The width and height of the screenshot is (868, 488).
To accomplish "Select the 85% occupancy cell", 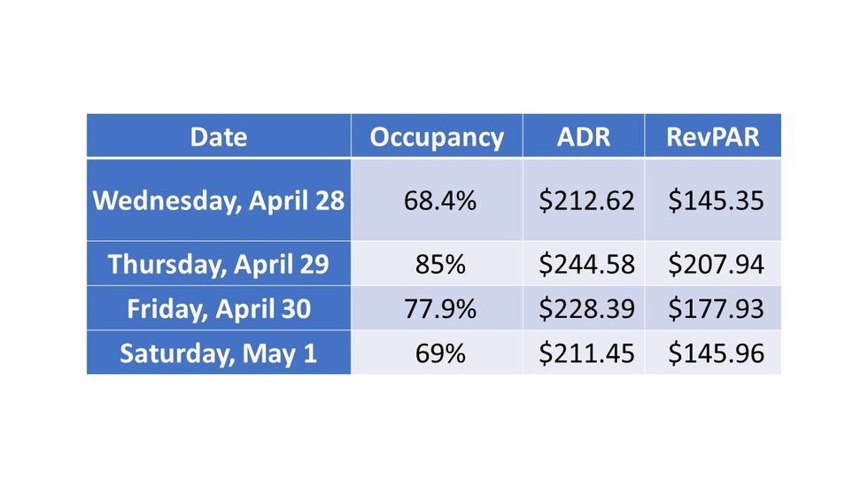I will click(440, 264).
